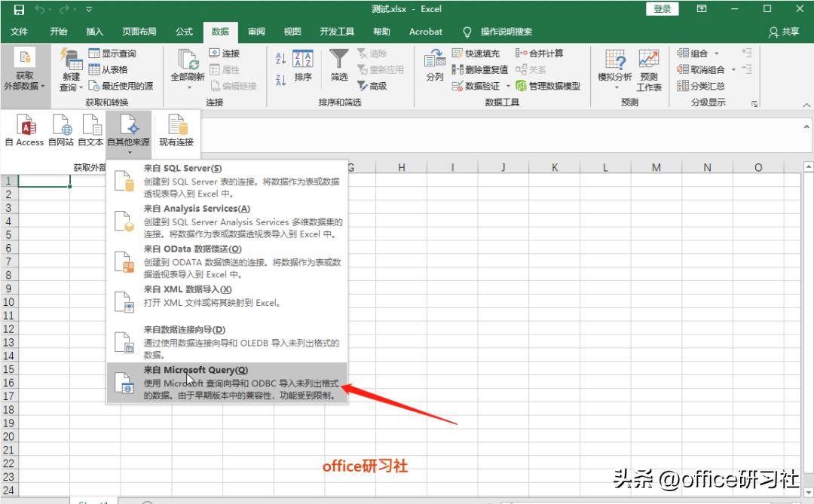Click the 自文本 (From Text) icon
This screenshot has width=814, height=504.
click(90, 133)
